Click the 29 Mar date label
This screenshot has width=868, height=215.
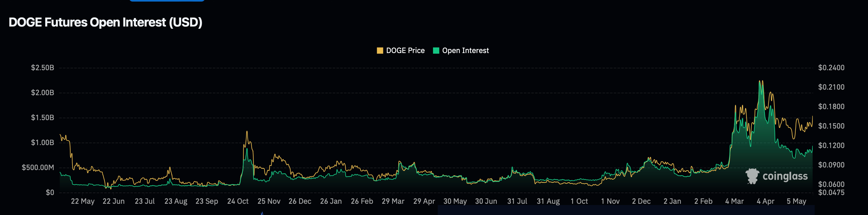[x=393, y=201]
